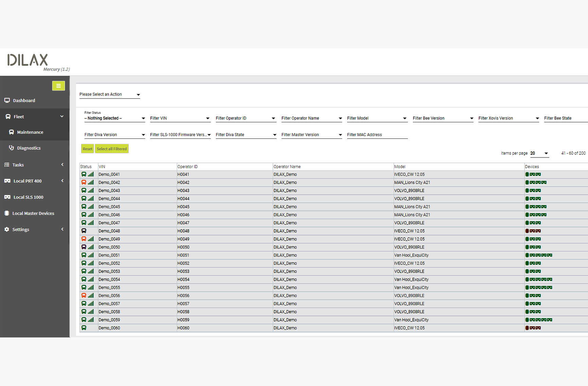Image resolution: width=588 pixels, height=386 pixels.
Task: Click inside the Filter MAC Address field
Action: 377,134
